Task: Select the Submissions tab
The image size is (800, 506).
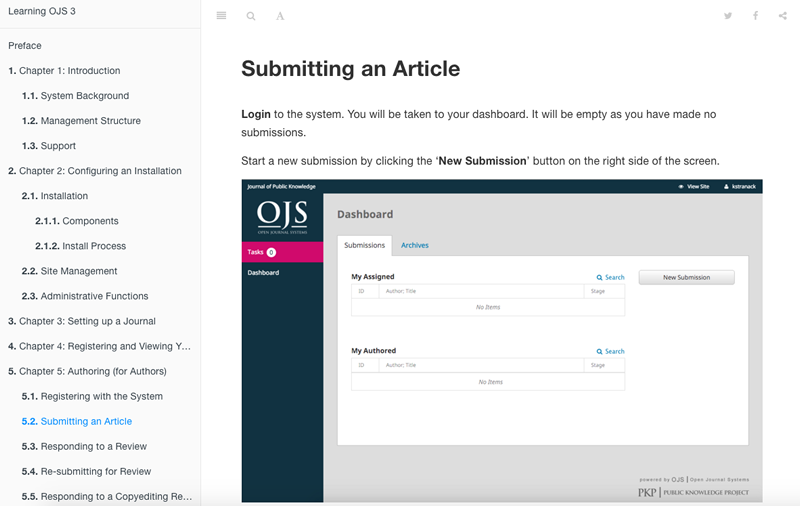Action: [364, 245]
